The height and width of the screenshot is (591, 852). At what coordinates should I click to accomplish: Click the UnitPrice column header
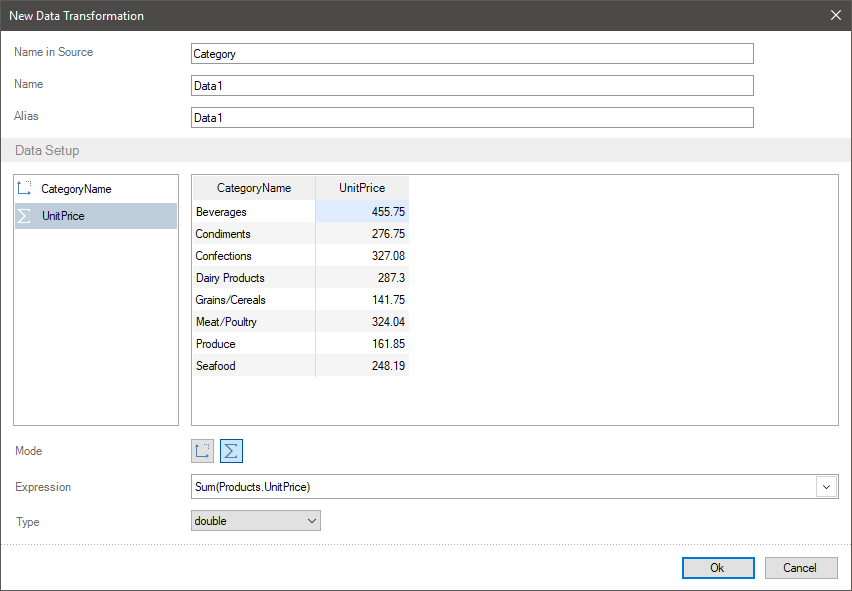click(x=362, y=188)
